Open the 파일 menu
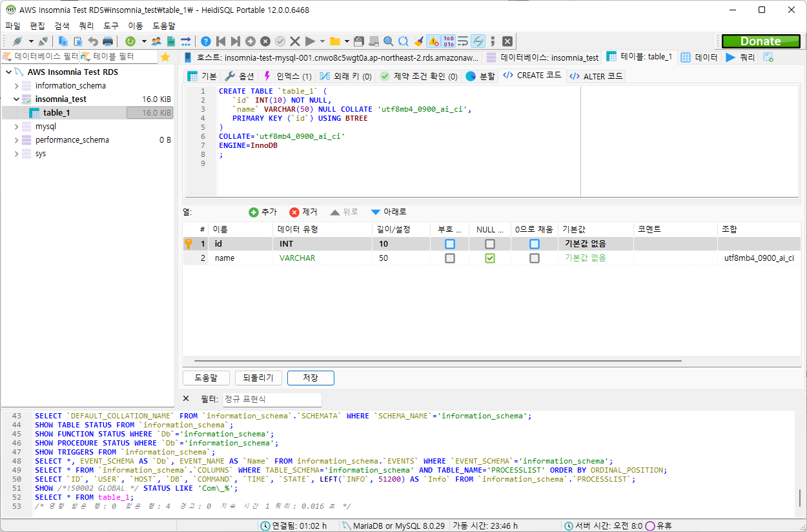Image resolution: width=807 pixels, height=532 pixels. (13, 26)
